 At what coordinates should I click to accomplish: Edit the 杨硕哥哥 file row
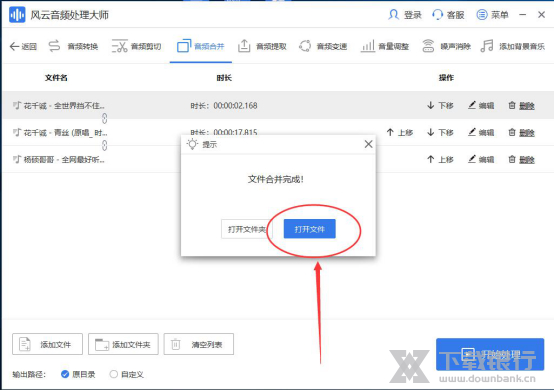481,160
